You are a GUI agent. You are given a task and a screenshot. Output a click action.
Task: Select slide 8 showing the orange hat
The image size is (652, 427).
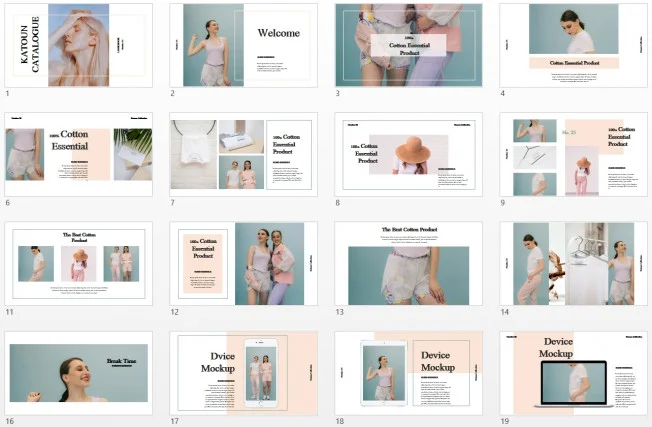(408, 154)
